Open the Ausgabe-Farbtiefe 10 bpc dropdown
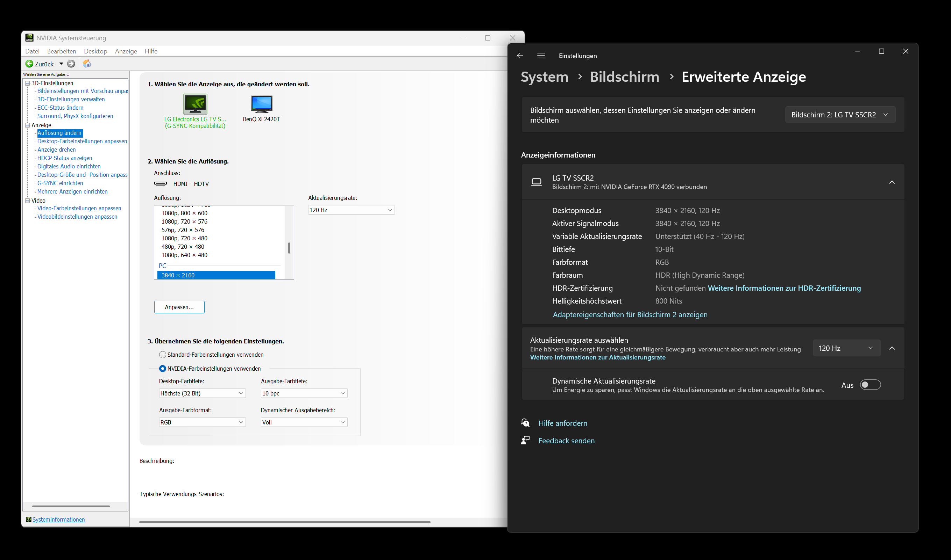 (x=304, y=393)
